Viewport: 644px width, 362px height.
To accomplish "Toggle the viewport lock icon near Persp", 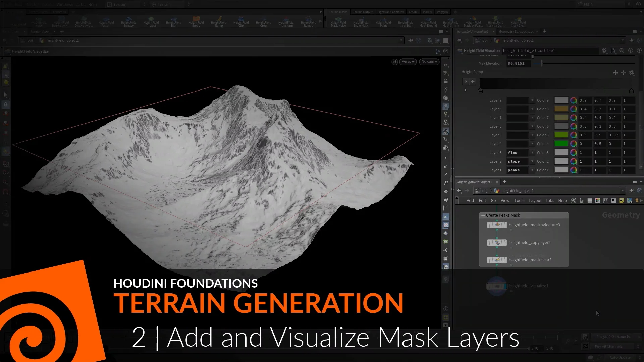I will [x=394, y=62].
